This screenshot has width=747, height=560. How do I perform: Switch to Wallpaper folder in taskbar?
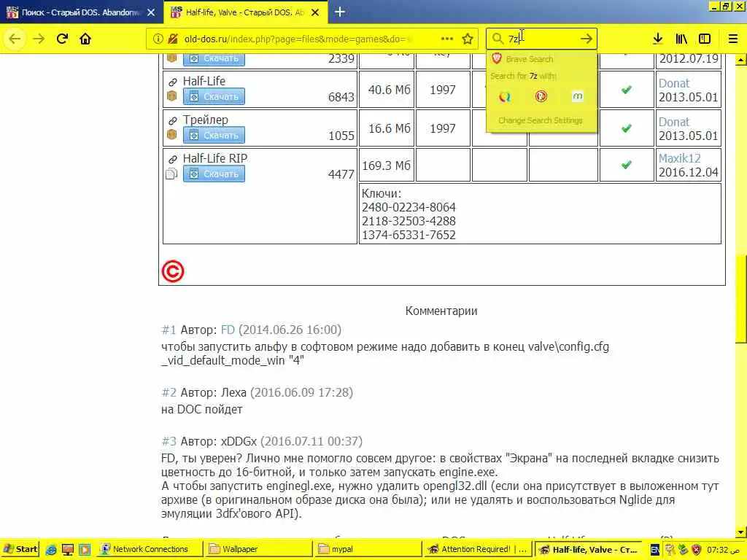click(x=259, y=550)
